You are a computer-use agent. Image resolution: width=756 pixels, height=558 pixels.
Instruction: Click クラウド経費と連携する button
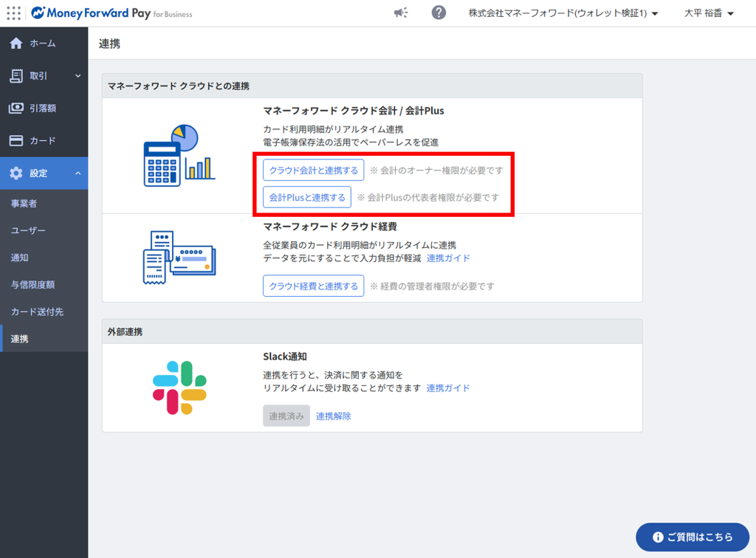(x=313, y=286)
